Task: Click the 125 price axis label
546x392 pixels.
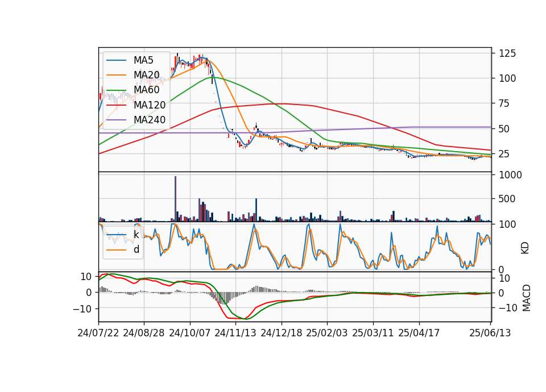Action: 507,53
